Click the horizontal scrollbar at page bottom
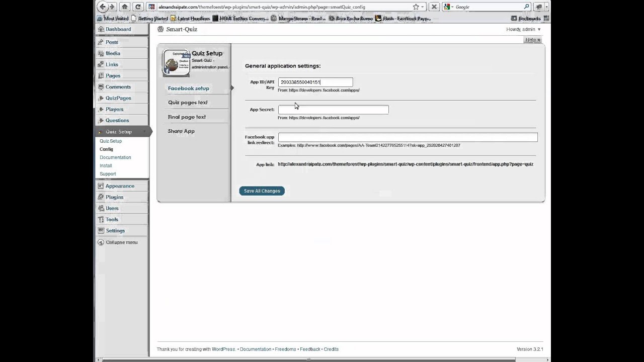Viewport: 644px width, 362px height. click(x=309, y=359)
